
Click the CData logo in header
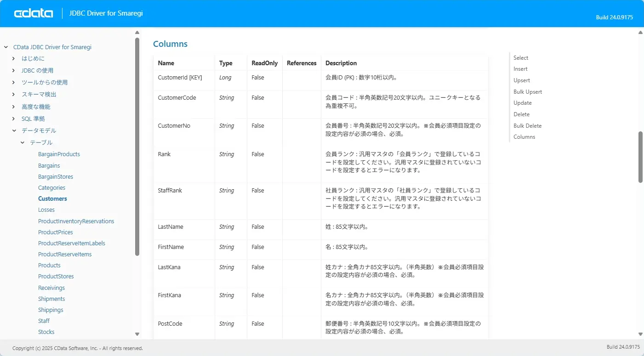34,13
